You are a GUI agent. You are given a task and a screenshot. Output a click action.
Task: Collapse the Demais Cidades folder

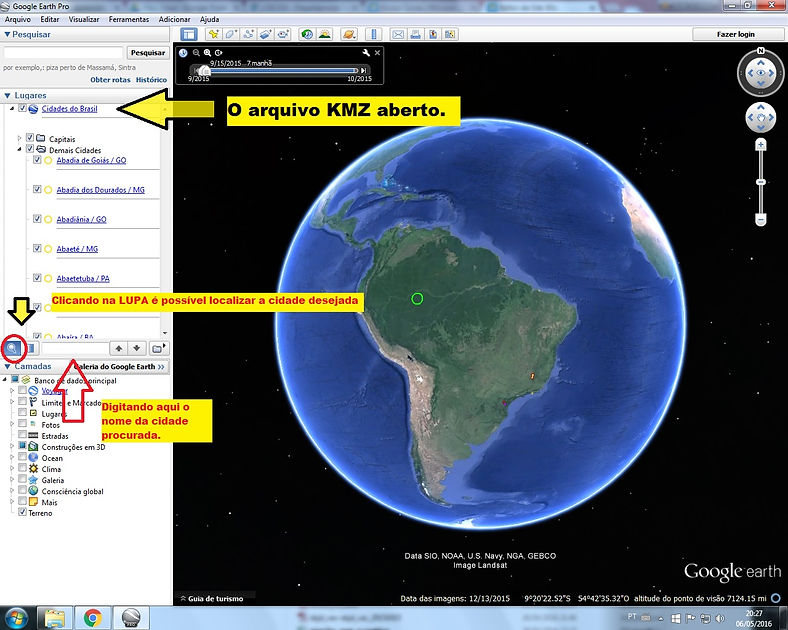20,149
